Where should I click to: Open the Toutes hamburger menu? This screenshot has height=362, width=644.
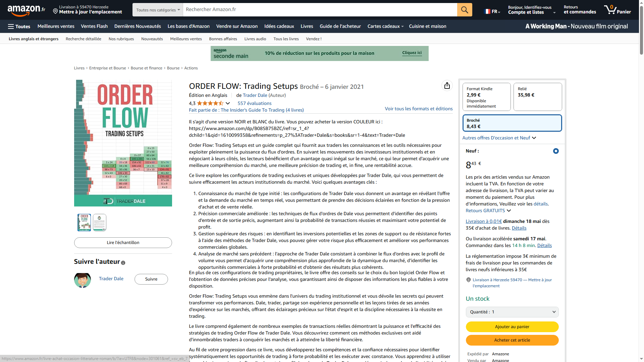pos(19,26)
